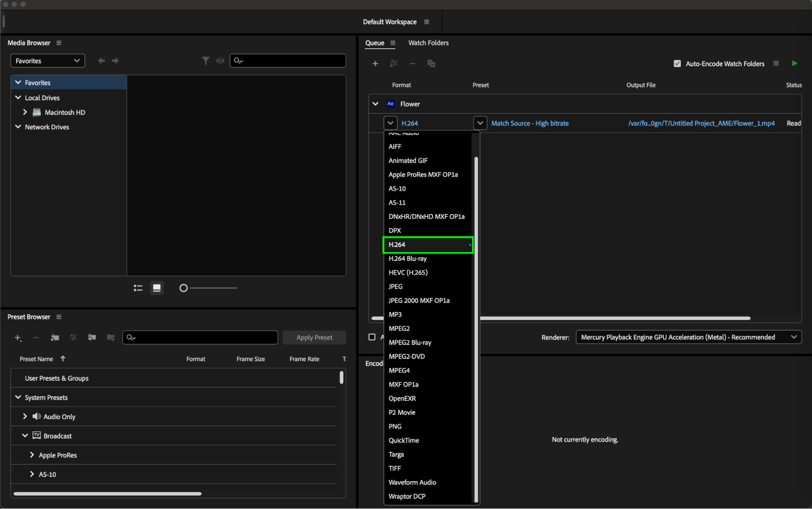Click the Apply Preset button
812x509 pixels.
click(x=314, y=338)
